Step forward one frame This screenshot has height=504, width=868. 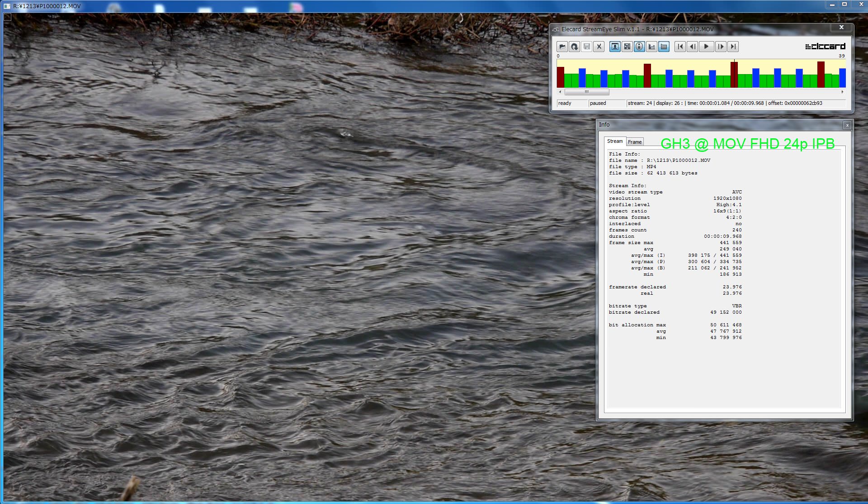pyautogui.click(x=721, y=47)
